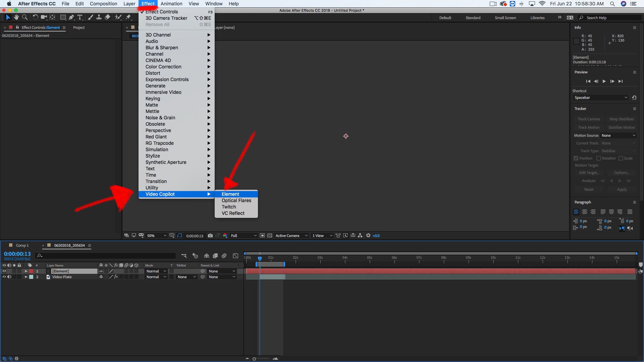Screen dimensions: 644x362
Task: Select the Rotation tool
Action: [35, 17]
